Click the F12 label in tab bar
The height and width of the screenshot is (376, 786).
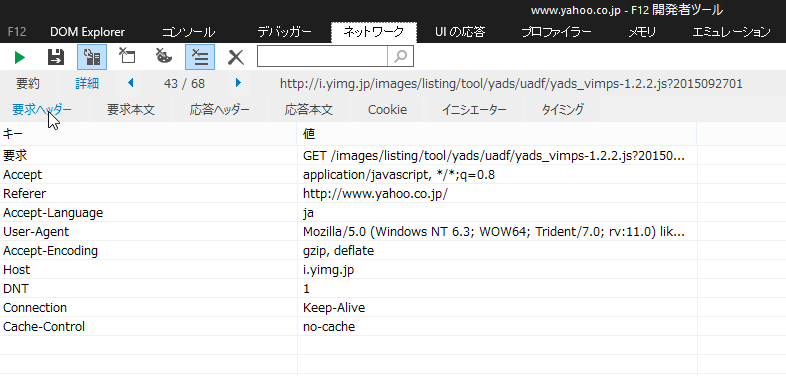click(17, 32)
